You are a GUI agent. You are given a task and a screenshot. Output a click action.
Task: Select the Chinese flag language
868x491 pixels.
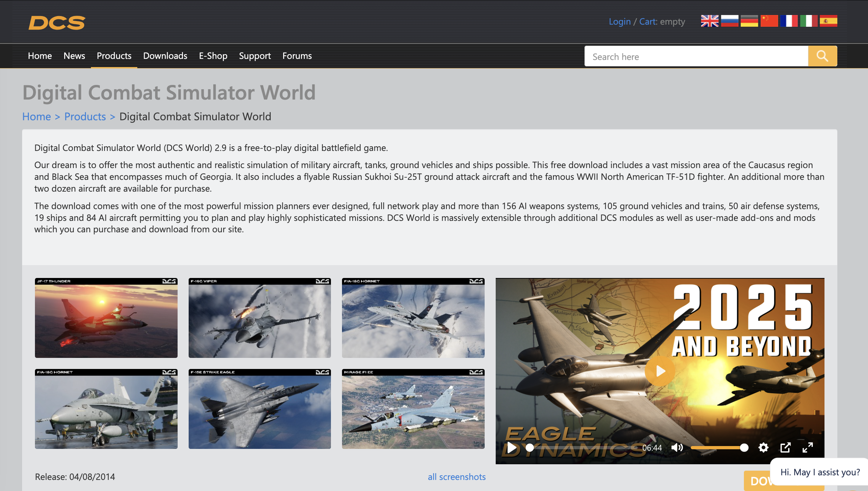769,21
